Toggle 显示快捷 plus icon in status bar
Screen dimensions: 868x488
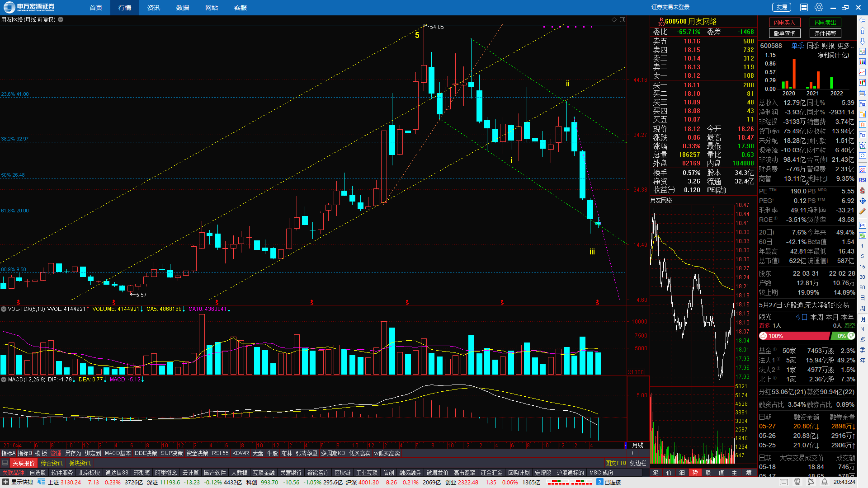click(x=5, y=482)
